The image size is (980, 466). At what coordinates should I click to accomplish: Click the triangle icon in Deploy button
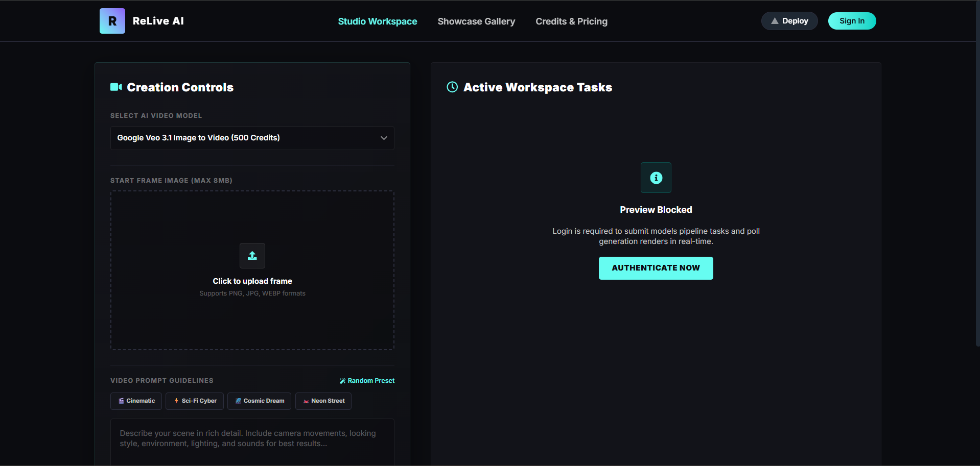pyautogui.click(x=775, y=21)
